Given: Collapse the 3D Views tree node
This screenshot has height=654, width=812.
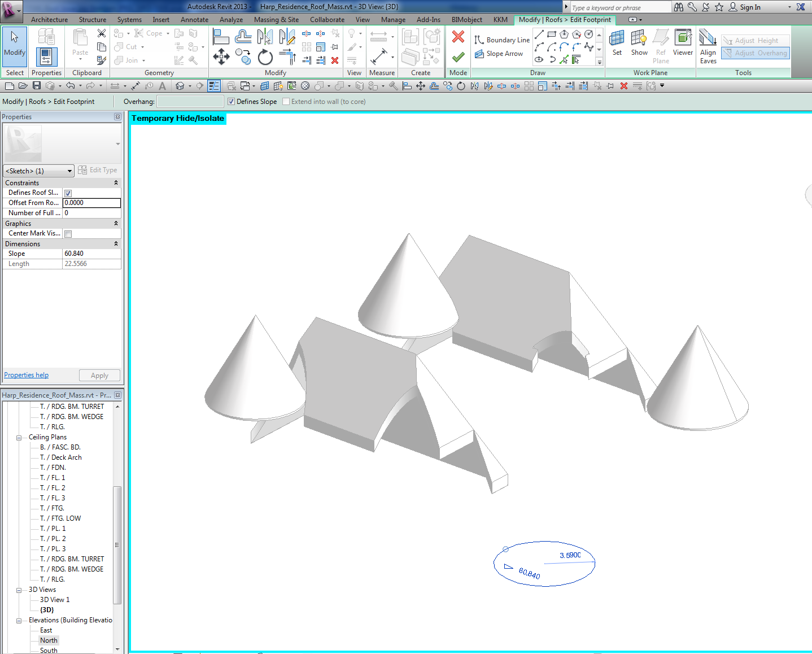Looking at the screenshot, I should [19, 590].
